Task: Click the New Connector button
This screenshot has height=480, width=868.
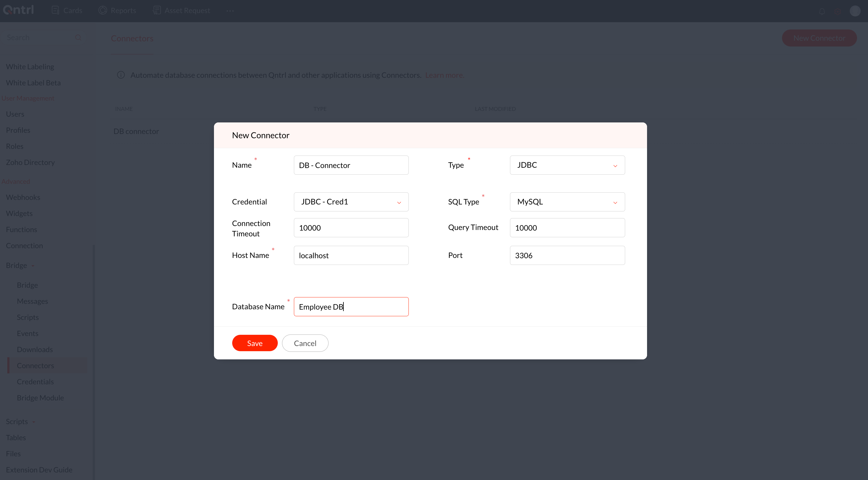Action: click(819, 38)
